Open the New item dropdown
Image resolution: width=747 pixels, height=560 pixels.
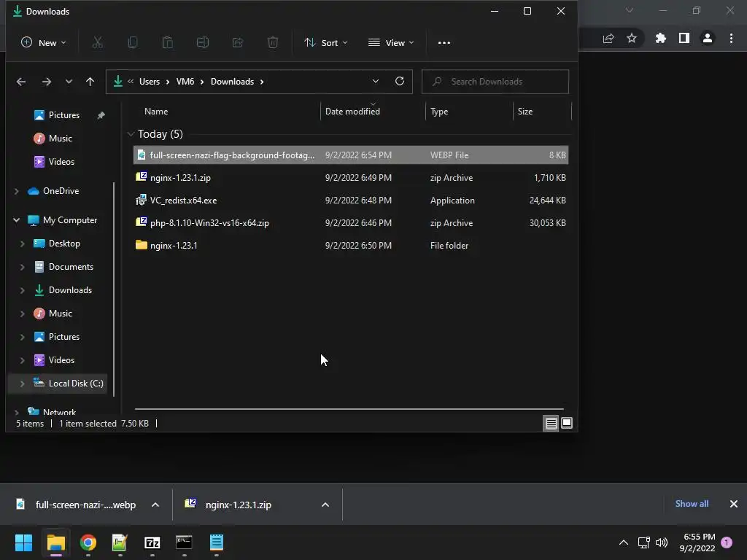tap(43, 43)
